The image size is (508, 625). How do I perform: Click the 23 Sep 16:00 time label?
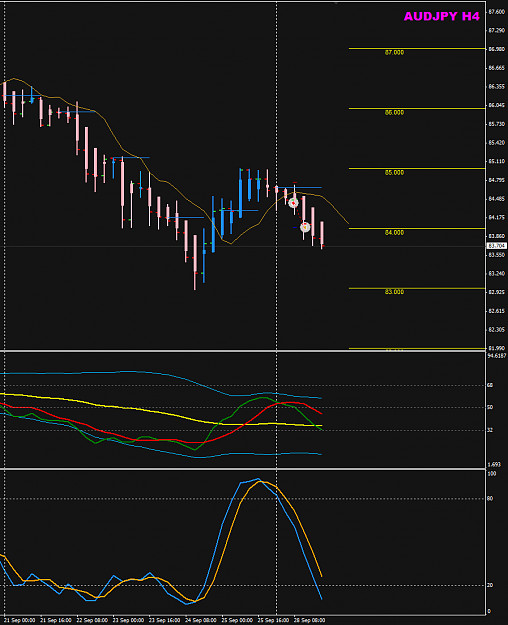tap(164, 621)
